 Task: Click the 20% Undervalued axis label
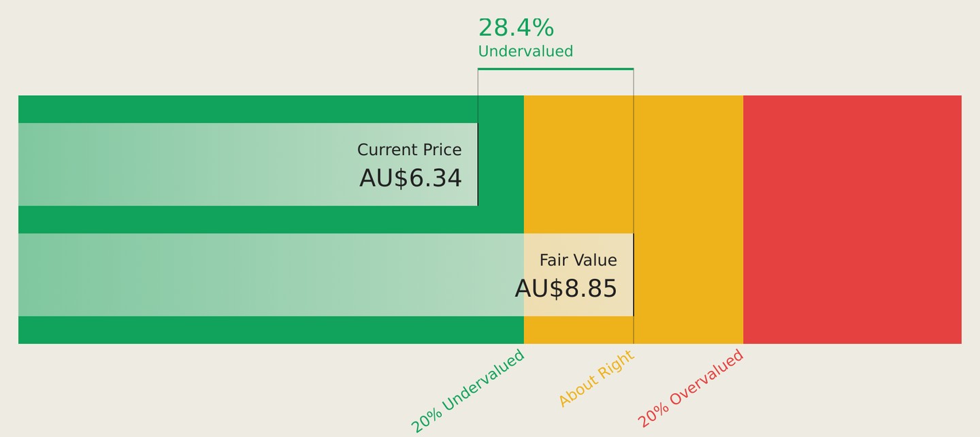click(468, 391)
